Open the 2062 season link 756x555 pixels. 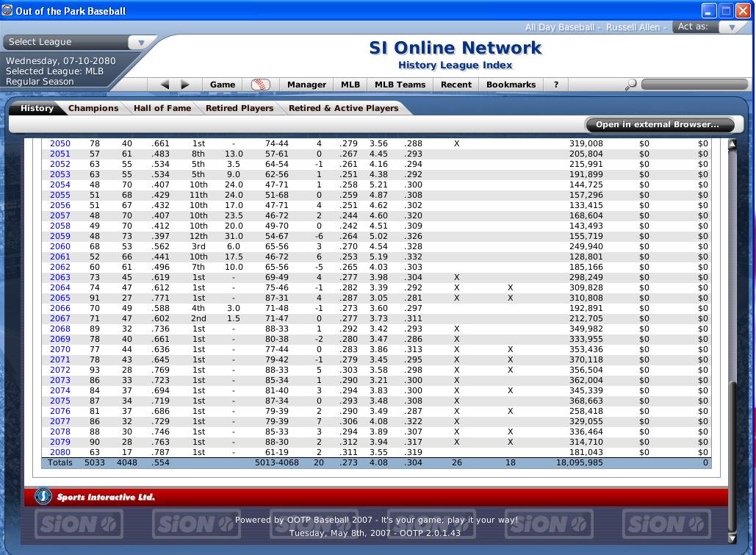click(60, 267)
